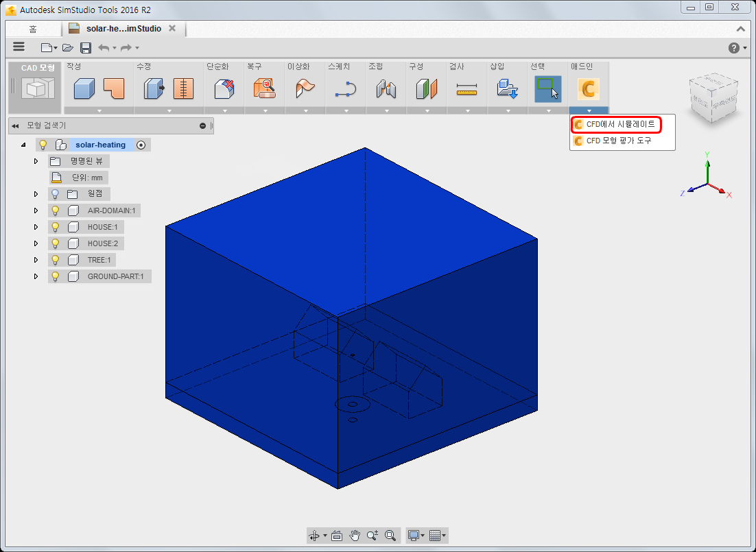756x552 pixels.
Task: Click the ViewCube orientation cube
Action: pos(714,98)
